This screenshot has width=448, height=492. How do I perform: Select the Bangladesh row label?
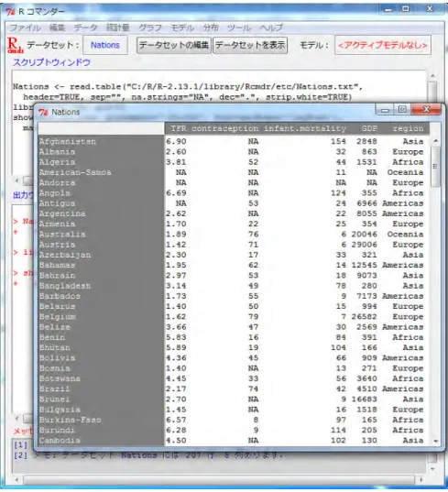click(x=65, y=286)
